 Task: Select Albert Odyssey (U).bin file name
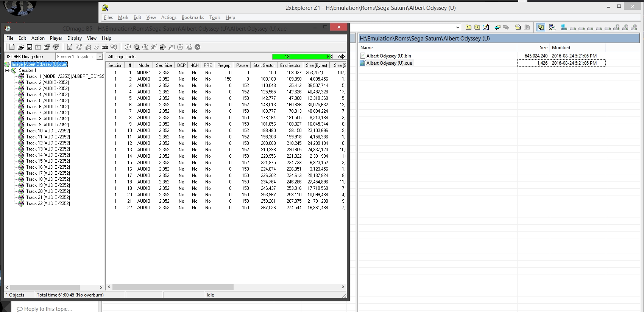pyautogui.click(x=389, y=56)
